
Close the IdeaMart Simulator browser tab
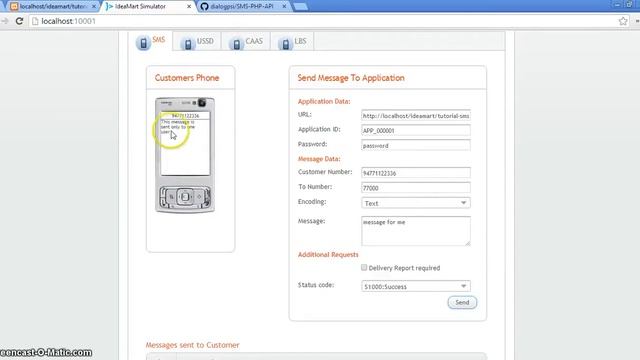click(x=189, y=7)
